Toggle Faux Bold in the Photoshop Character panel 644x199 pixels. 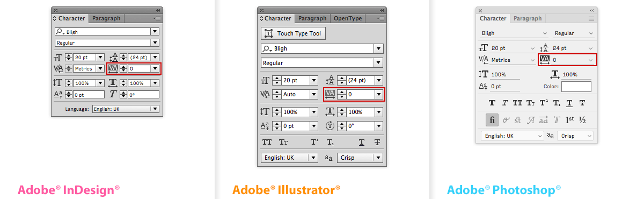(492, 103)
